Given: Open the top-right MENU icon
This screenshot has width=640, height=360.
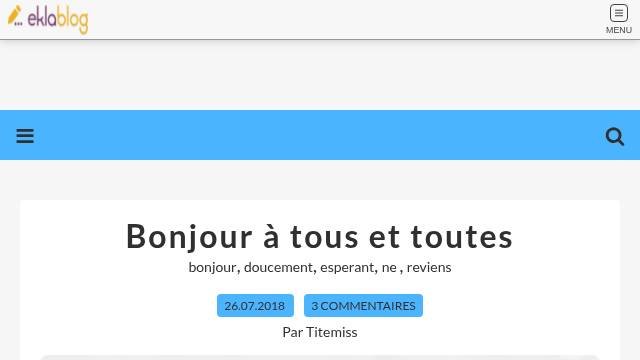Looking at the screenshot, I should click(x=619, y=19).
